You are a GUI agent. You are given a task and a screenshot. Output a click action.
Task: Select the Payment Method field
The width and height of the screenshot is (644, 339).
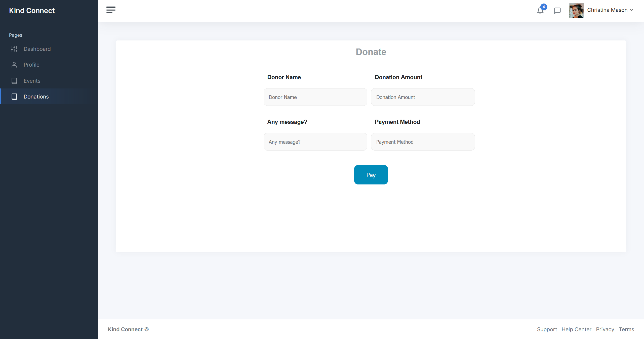[x=423, y=142]
